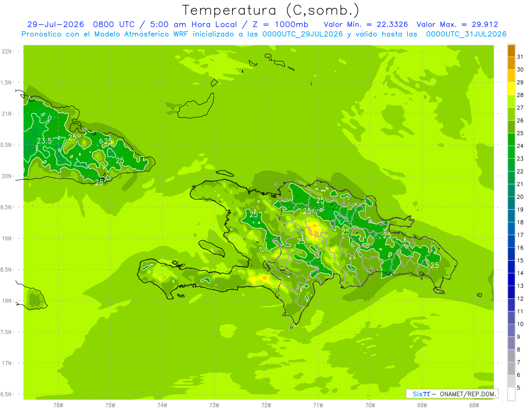Click the '74W' longitude axis label
The width and height of the screenshot is (532, 411).
[162, 405]
